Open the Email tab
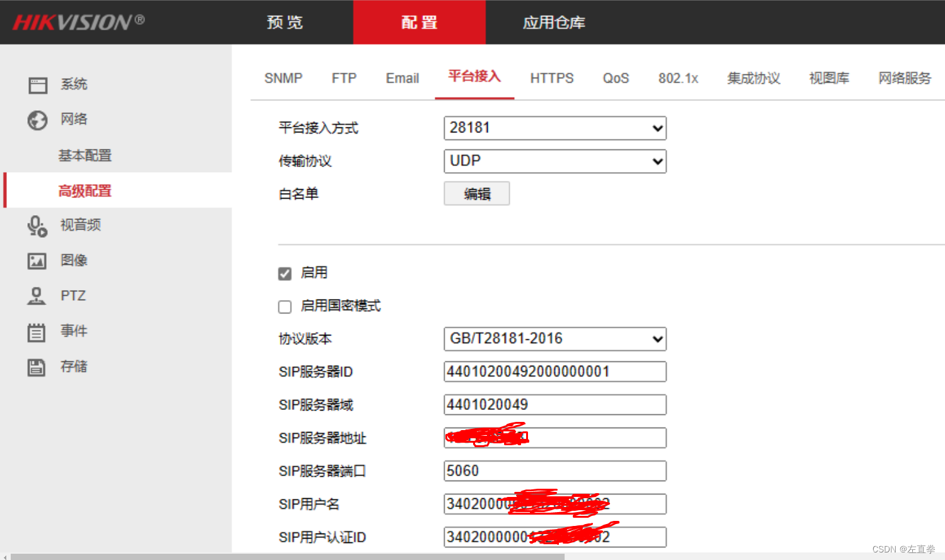This screenshot has width=945, height=560. click(402, 78)
